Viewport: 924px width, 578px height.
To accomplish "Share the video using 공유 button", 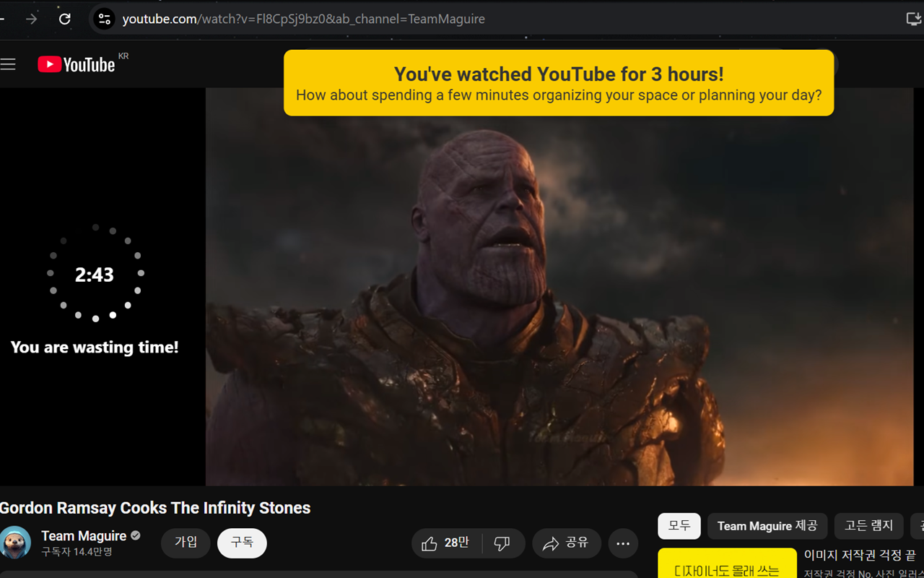I will point(567,543).
